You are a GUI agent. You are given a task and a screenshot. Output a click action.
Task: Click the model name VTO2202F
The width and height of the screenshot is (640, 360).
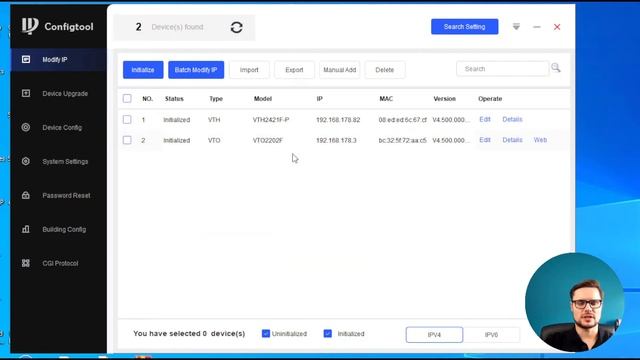point(268,140)
